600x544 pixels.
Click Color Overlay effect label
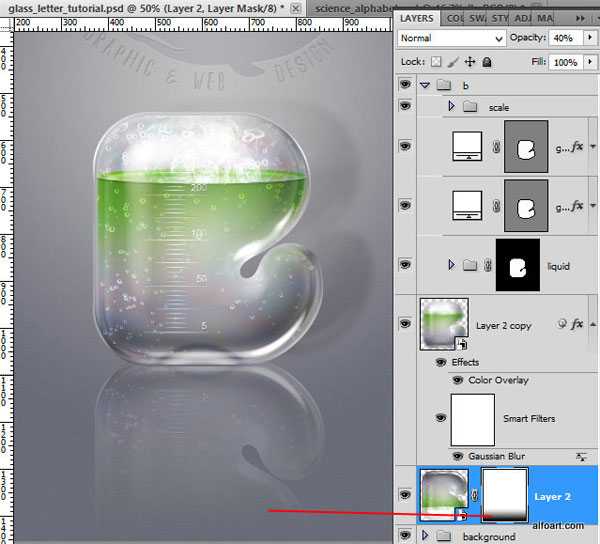coord(498,380)
